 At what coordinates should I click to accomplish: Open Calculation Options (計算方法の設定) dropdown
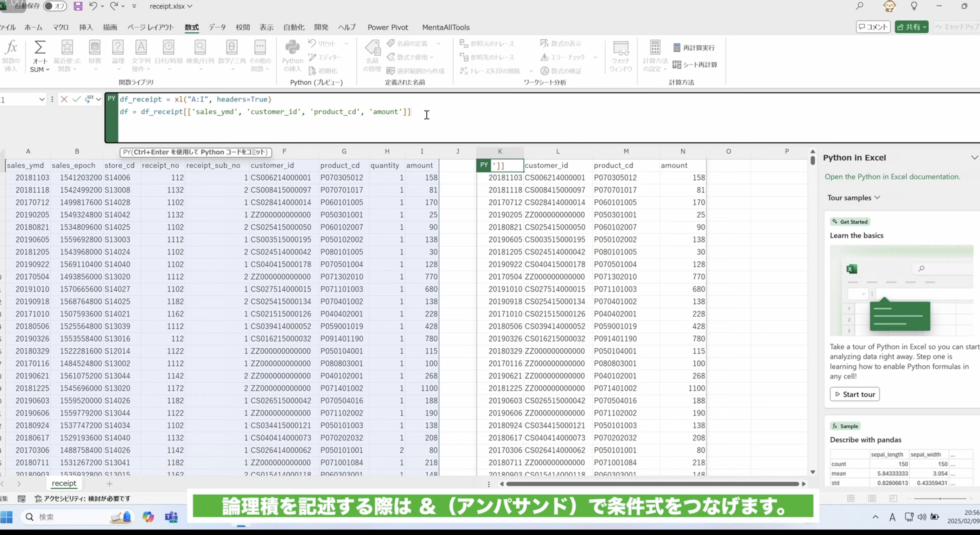click(655, 56)
